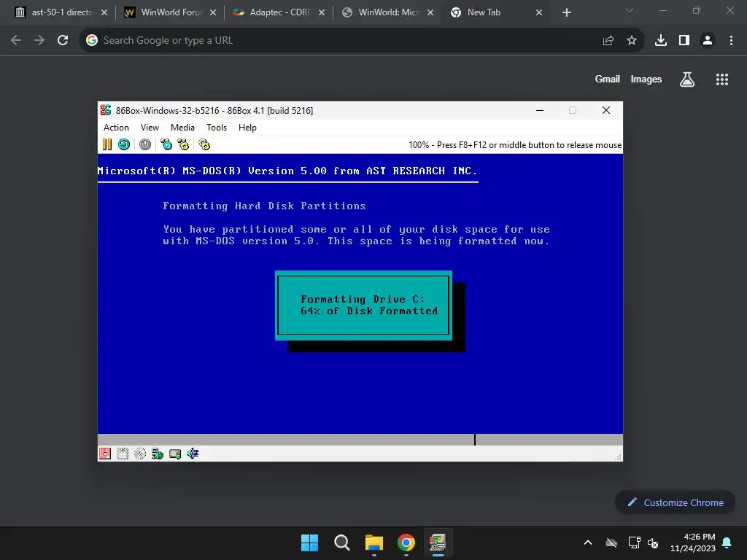Open the Action menu in 86Box

point(116,128)
